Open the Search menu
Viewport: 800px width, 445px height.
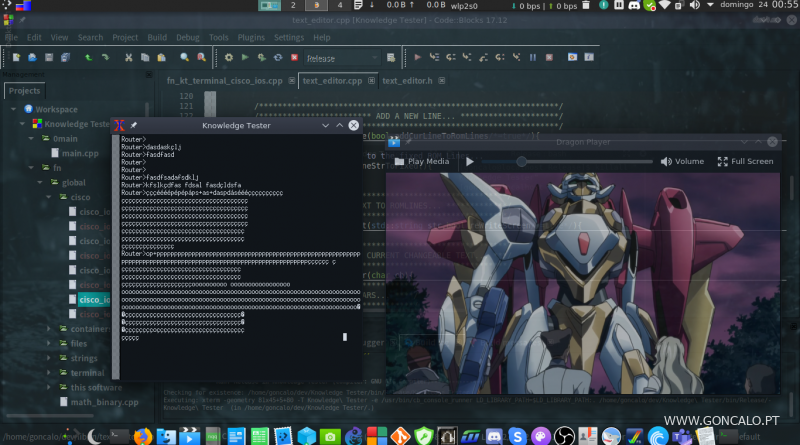coord(90,37)
